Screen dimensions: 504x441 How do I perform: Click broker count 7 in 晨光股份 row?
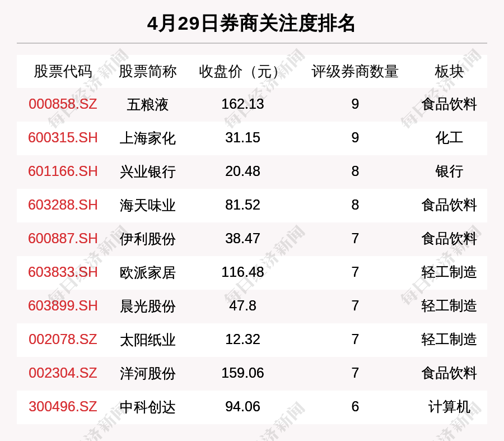tap(355, 305)
